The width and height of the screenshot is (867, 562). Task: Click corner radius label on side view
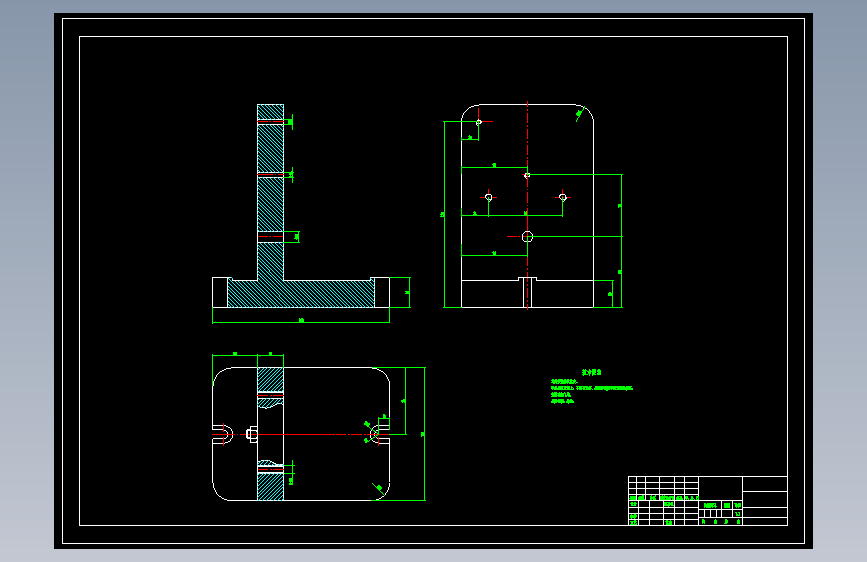point(579,115)
